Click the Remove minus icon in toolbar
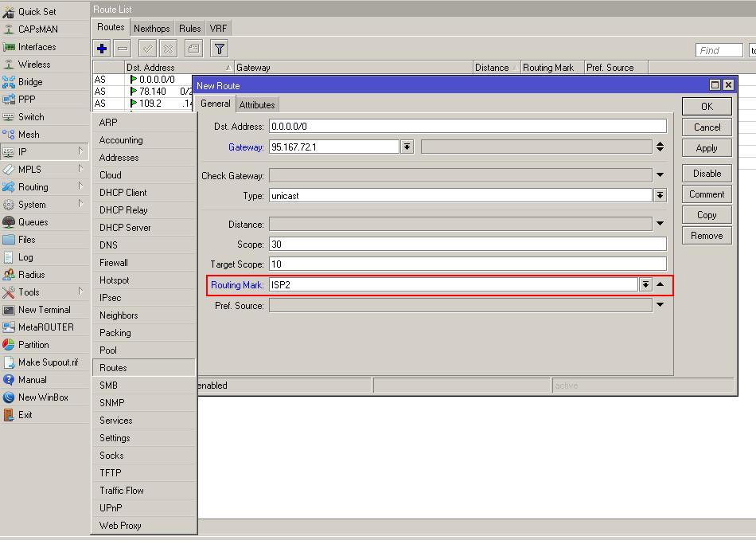 point(123,49)
